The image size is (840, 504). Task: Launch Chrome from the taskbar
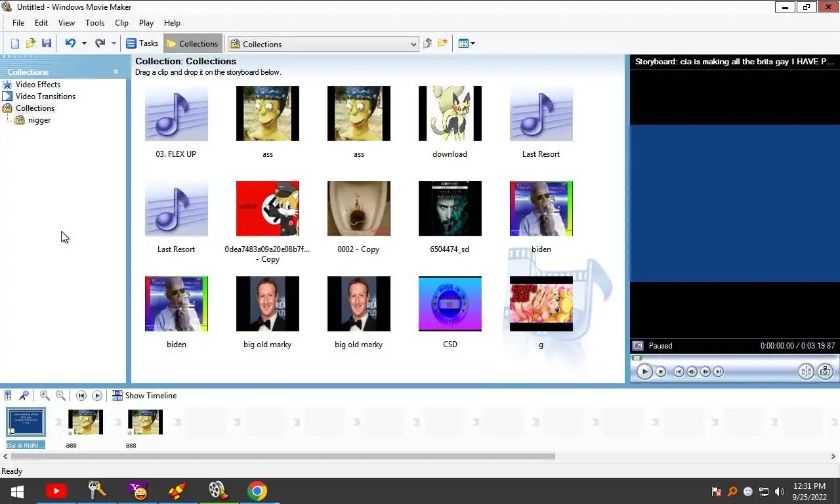[257, 491]
